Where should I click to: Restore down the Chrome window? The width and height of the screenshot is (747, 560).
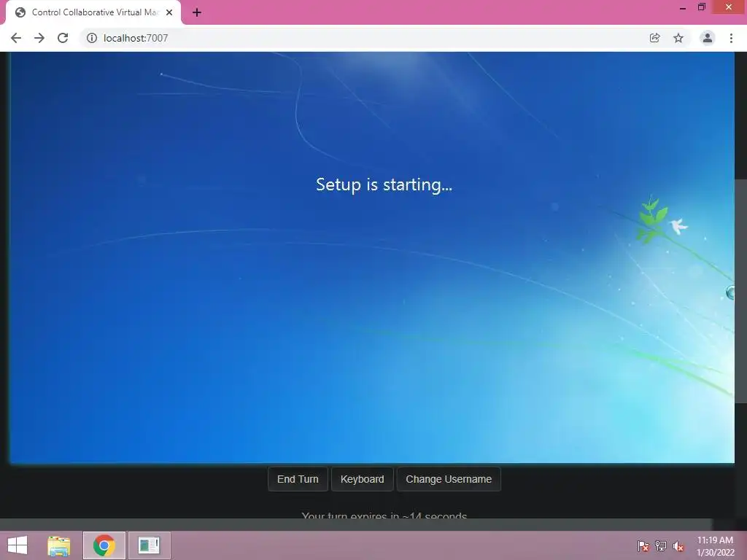pos(701,7)
